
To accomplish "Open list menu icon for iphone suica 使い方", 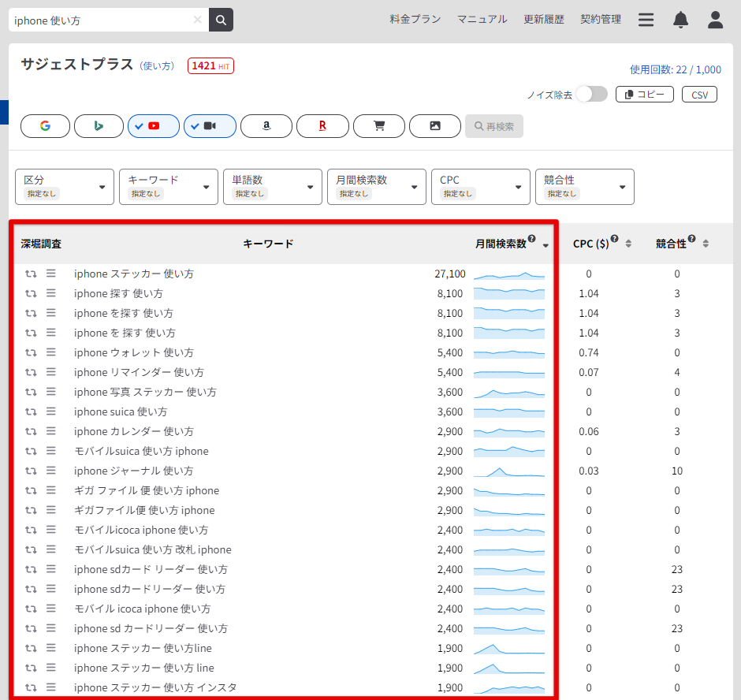I will pos(50,411).
